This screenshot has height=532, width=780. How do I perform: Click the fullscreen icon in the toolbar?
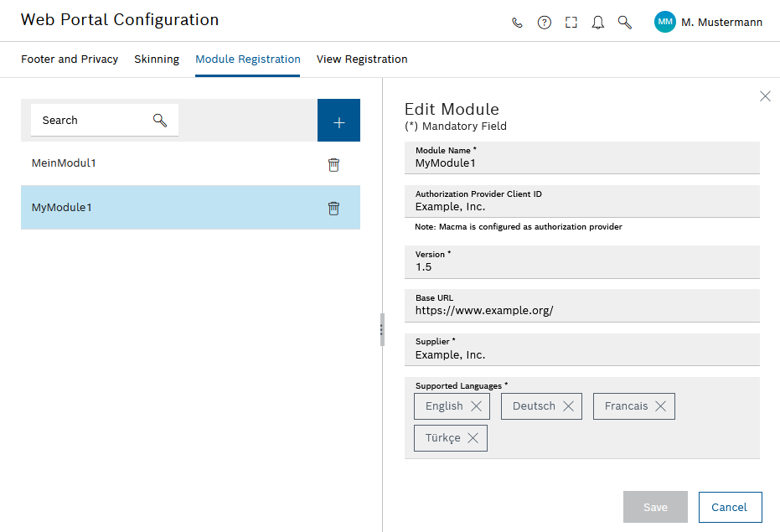[x=571, y=23]
